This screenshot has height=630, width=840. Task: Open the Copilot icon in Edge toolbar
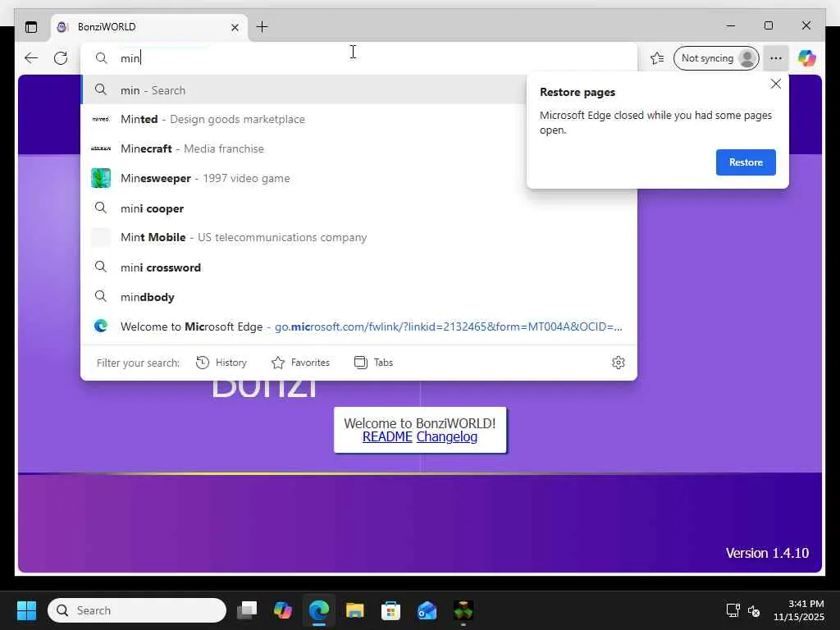point(807,58)
